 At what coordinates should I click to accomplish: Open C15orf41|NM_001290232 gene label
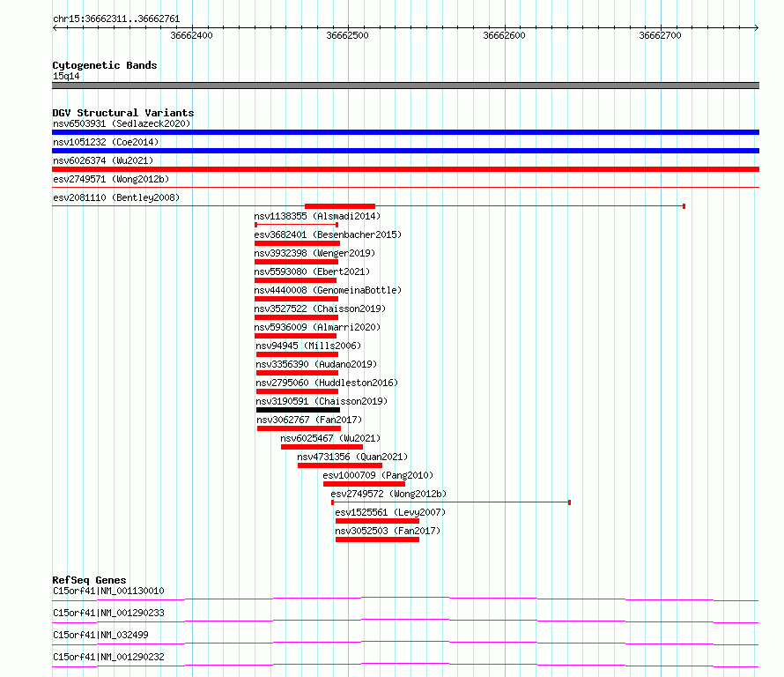coord(108,657)
